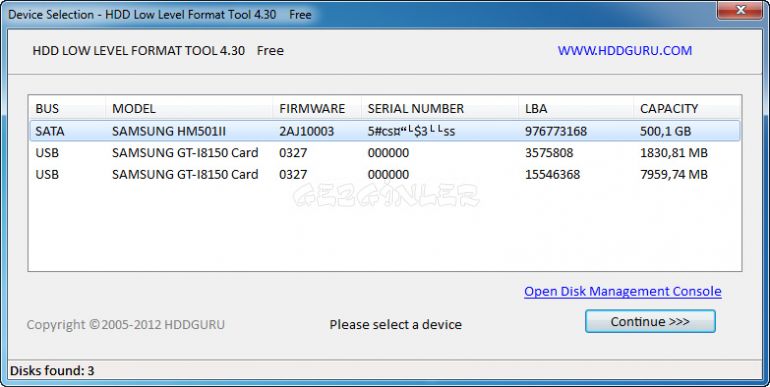Screen dimensions: 770x387
Task: Open the WWW.HDDGURU.COM link
Action: pos(625,51)
